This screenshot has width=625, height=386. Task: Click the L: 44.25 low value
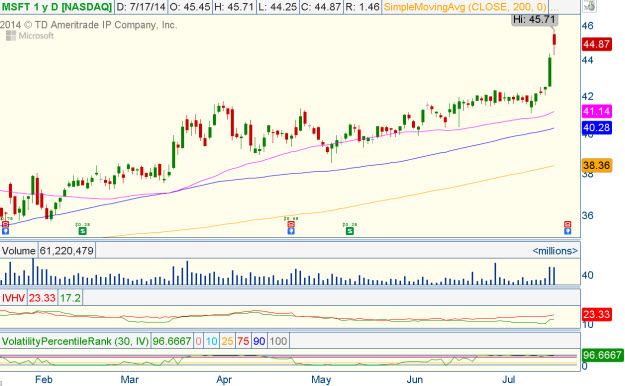click(277, 7)
